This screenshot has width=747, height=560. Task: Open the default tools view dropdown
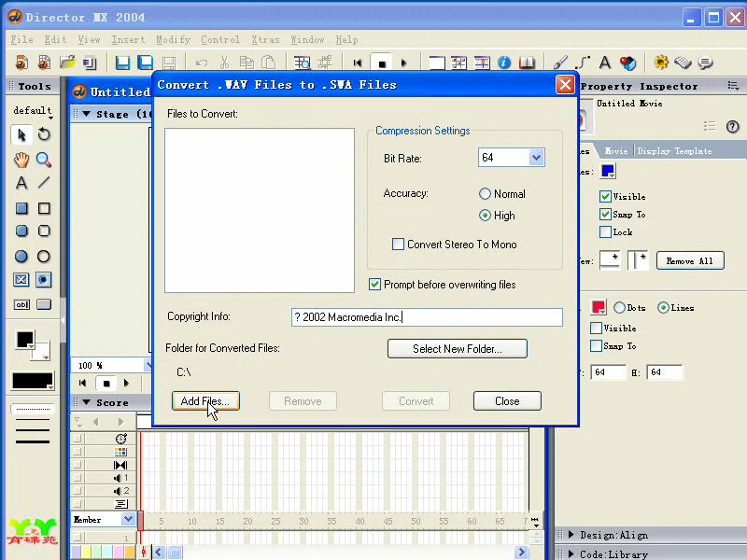coord(33,111)
